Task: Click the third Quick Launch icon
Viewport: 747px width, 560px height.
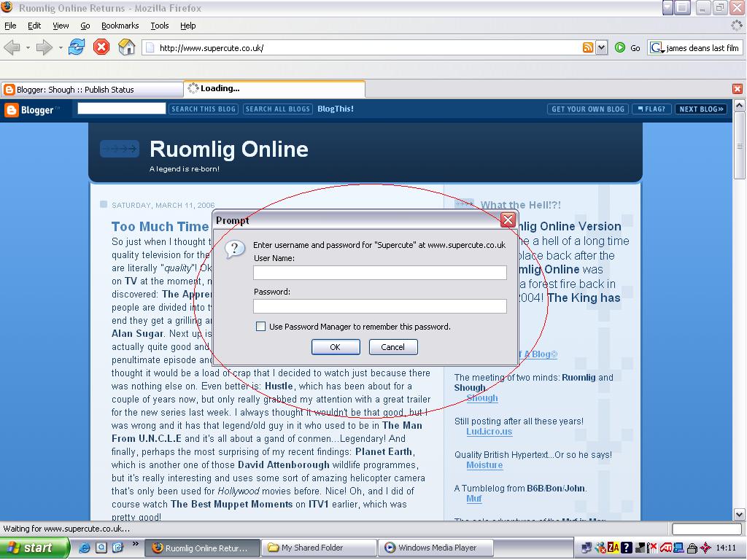Action: click(117, 548)
